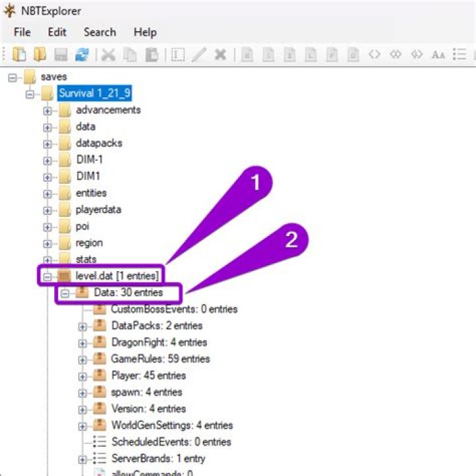
Task: Open the Help menu
Action: point(145,32)
